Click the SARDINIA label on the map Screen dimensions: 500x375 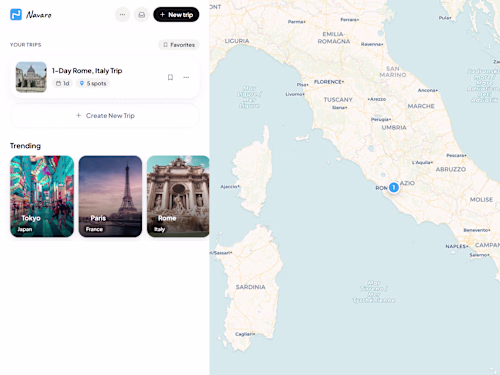251,287
